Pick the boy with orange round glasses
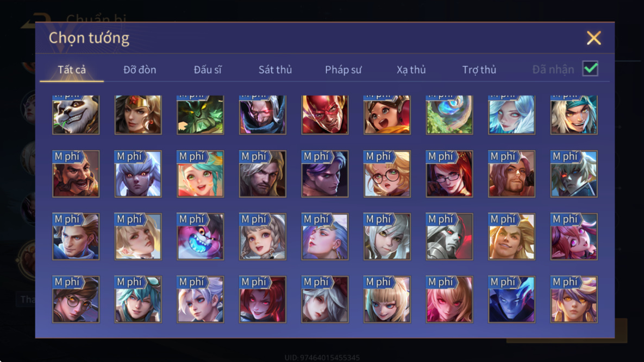644x362 pixels. [76, 299]
